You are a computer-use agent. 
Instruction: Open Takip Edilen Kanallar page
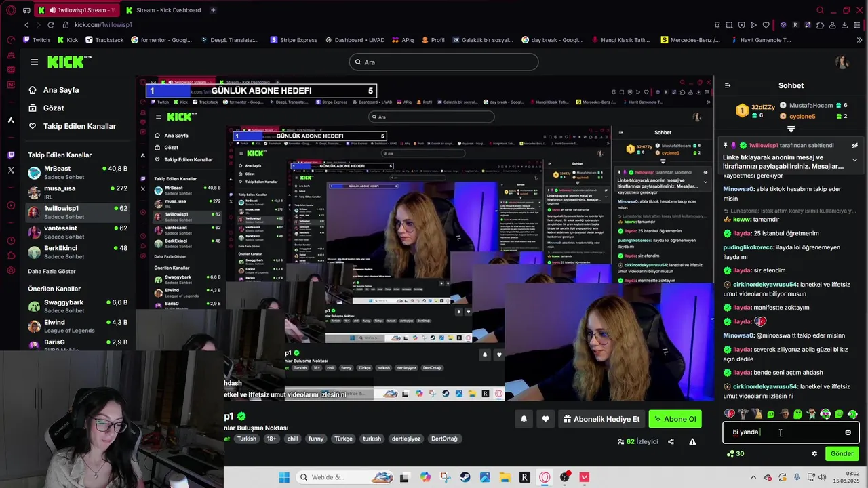pos(72,126)
